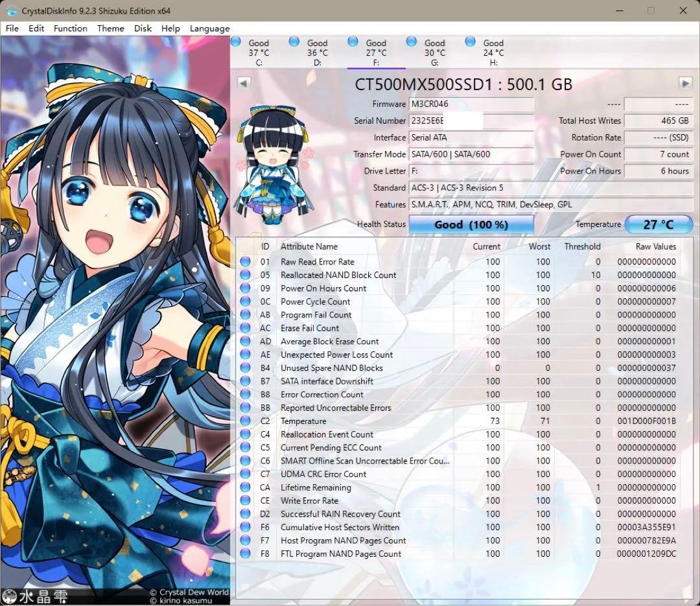Click status icon for Host Program NAND Pages Count
Image resolution: width=700 pixels, height=606 pixels.
pyautogui.click(x=245, y=541)
